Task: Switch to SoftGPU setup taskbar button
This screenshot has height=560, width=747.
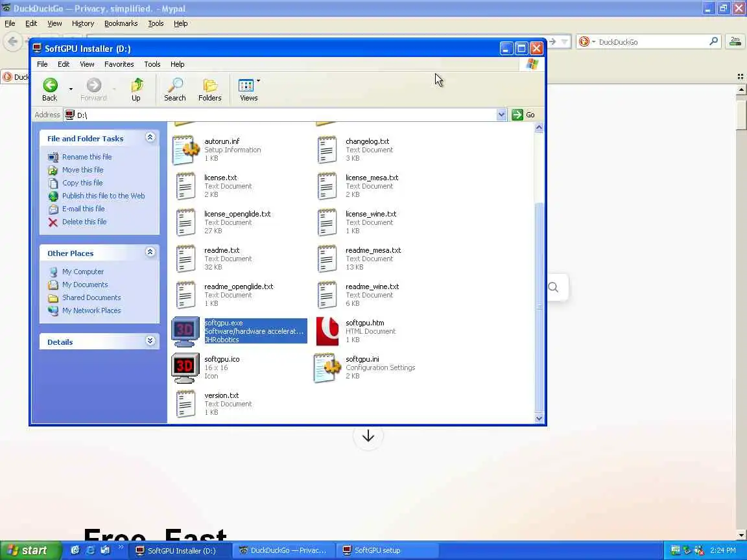Action: click(386, 550)
